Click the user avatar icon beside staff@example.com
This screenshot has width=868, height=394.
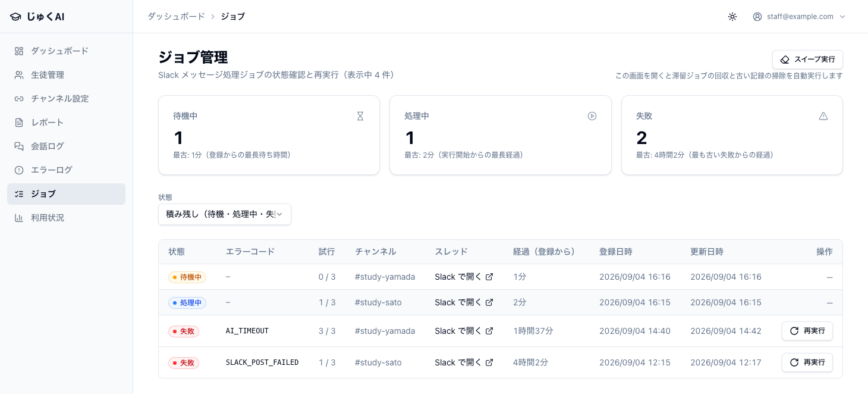[x=757, y=17]
